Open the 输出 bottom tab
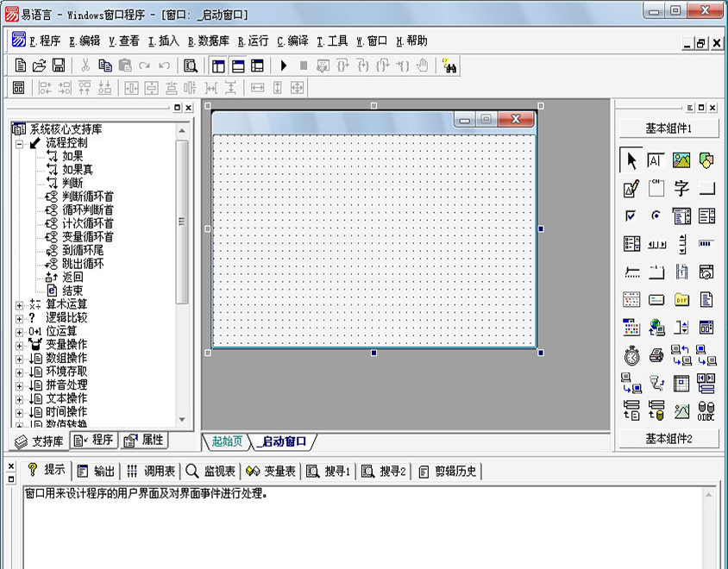 click(x=96, y=472)
